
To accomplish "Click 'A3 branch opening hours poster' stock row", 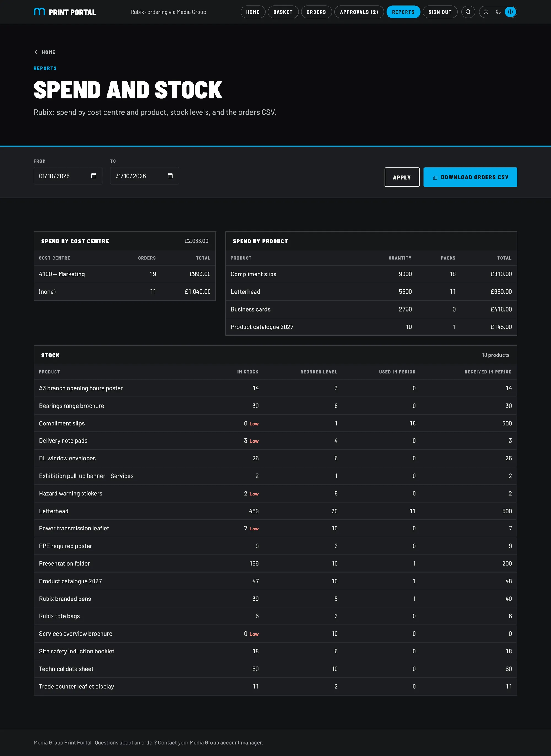I will (275, 388).
